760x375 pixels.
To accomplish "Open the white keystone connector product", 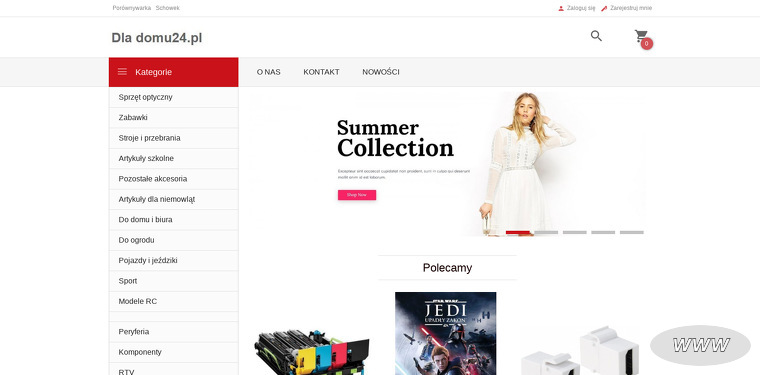I will pos(580,351).
